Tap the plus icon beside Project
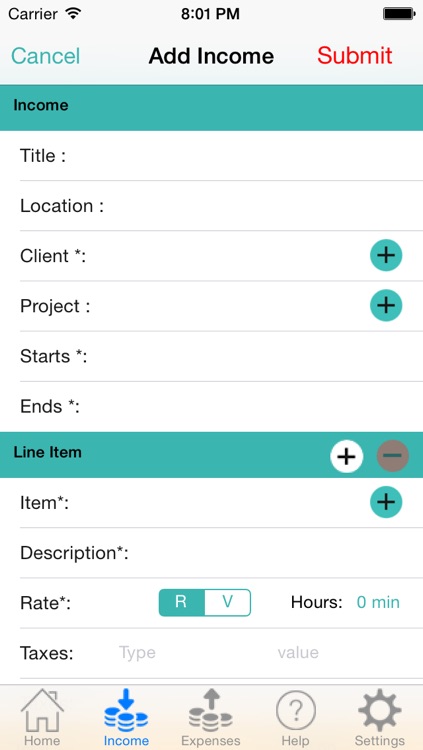Viewport: 423px width, 750px height. (386, 305)
